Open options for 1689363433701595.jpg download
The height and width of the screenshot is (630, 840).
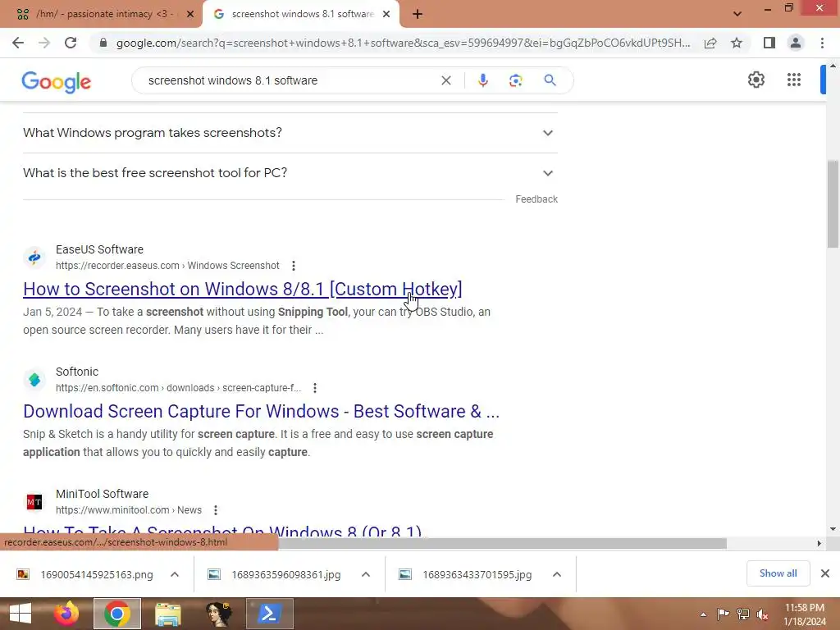pos(557,574)
